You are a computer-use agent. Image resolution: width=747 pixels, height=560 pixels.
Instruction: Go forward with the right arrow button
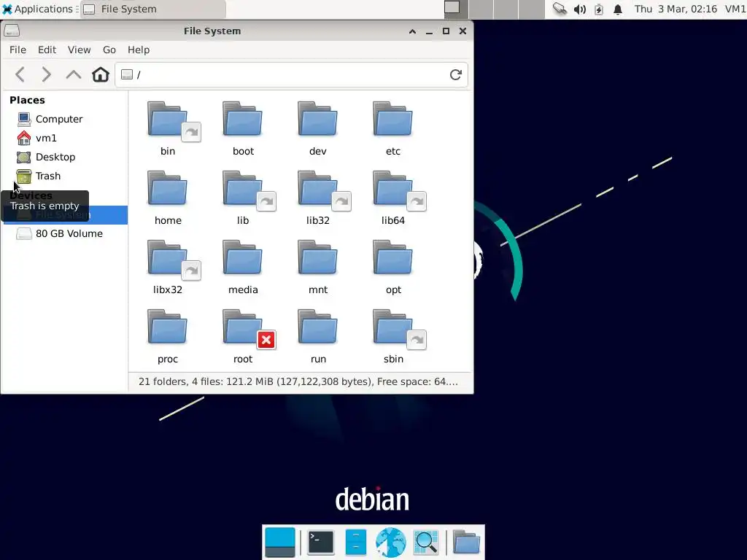click(x=46, y=75)
